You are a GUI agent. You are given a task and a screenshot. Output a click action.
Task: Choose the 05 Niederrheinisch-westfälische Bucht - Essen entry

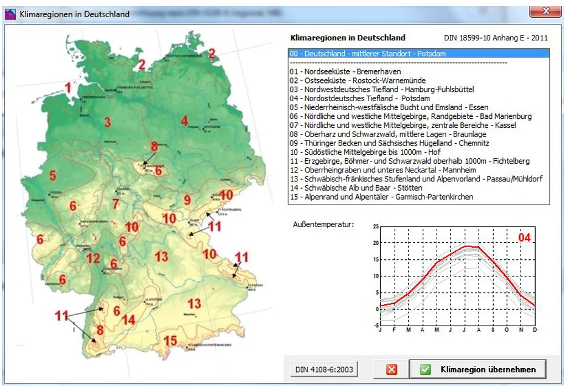[389, 107]
